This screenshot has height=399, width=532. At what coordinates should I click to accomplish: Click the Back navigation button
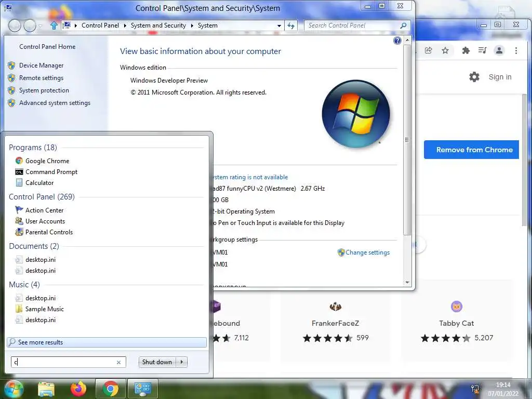(15, 25)
